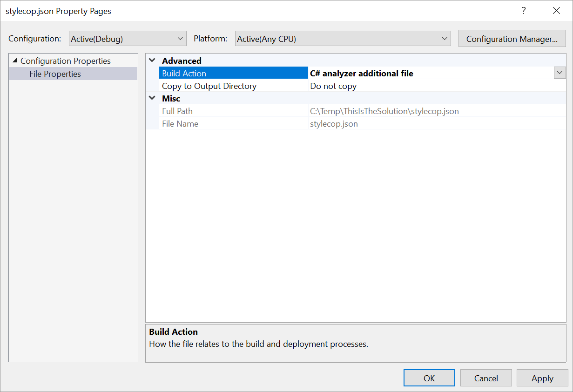
Task: Click the Do not copy value
Action: pyautogui.click(x=333, y=86)
